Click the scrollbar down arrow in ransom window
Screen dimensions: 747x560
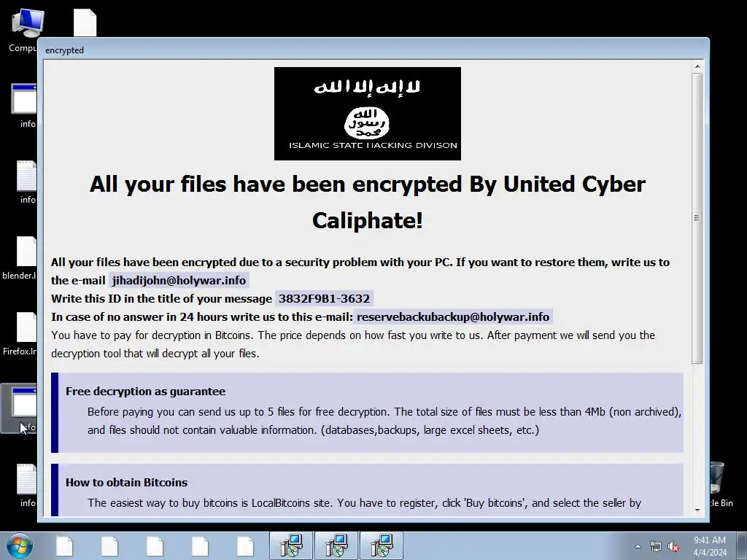point(697,510)
